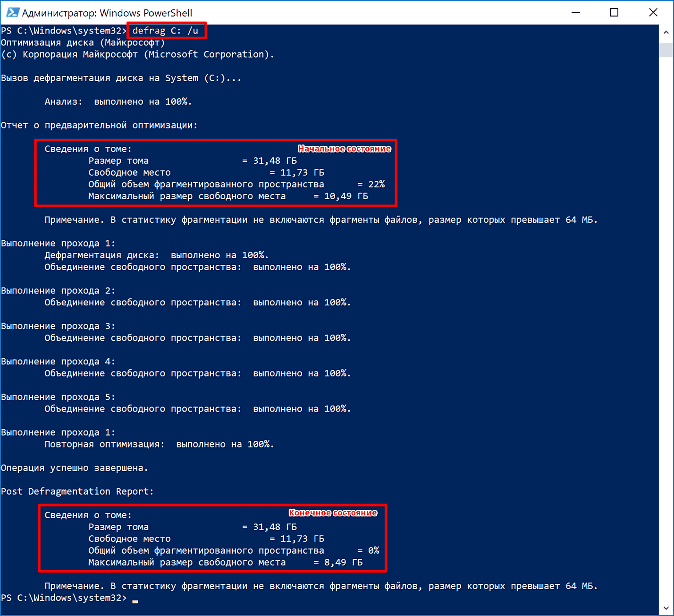Click the 0% fragmentation value

pos(373,550)
